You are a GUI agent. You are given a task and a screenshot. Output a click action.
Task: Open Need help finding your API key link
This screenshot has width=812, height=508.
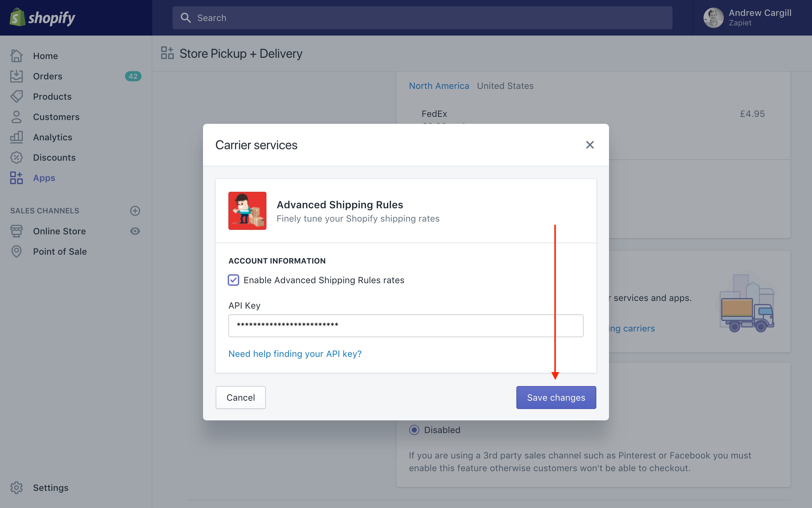pos(295,354)
